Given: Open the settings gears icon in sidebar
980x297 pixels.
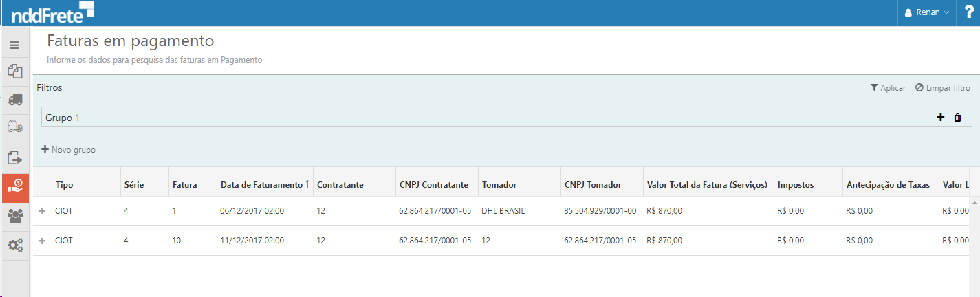Looking at the screenshot, I should pos(14,245).
